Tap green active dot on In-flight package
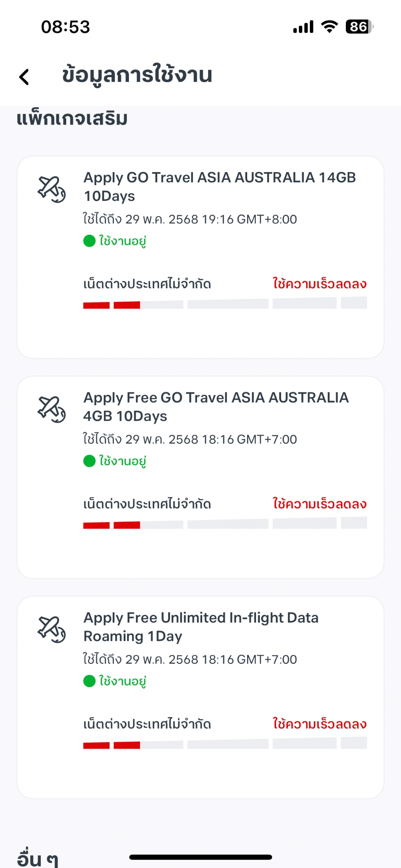This screenshot has height=868, width=401. pos(89,681)
